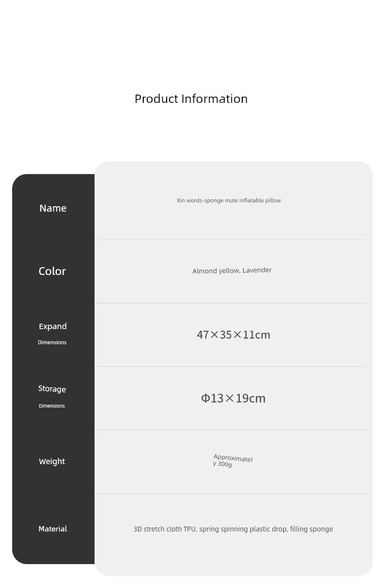Screen dimensions: 385x588
Task: Click the word Information in the heading
Action: pos(214,98)
